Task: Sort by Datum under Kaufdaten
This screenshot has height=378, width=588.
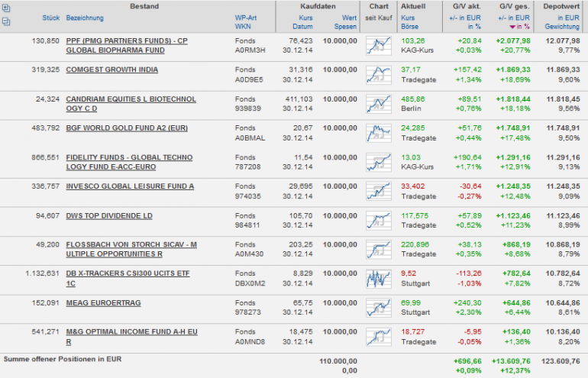Action: [302, 27]
